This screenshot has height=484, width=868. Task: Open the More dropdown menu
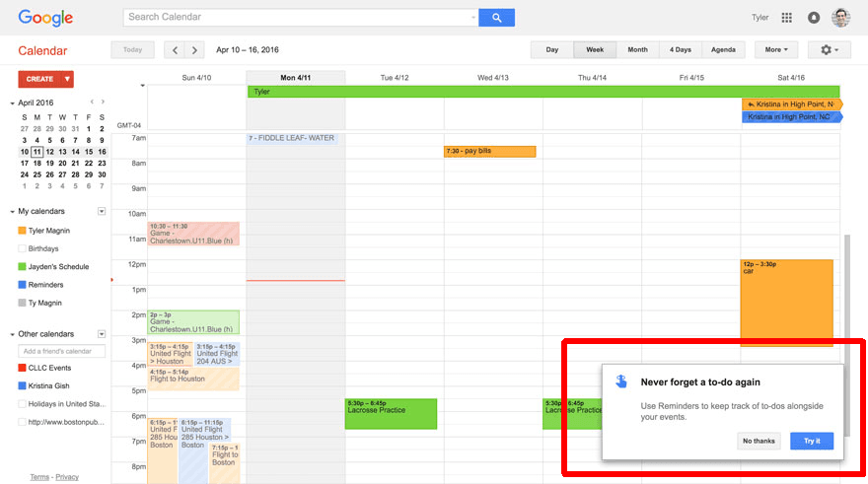coord(776,49)
